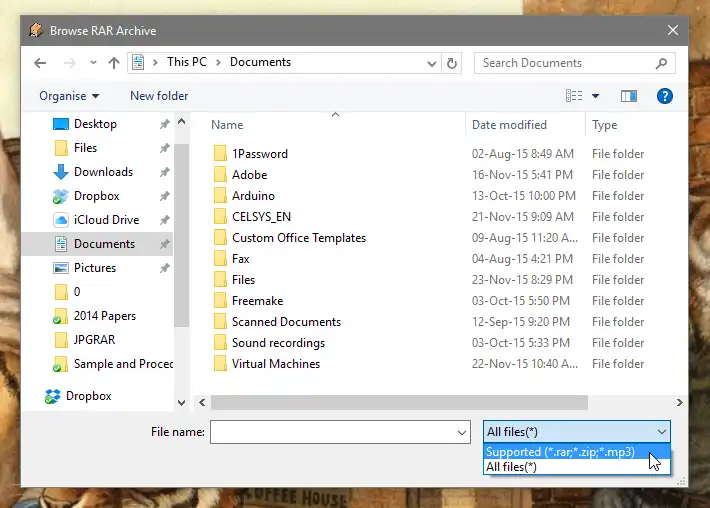Open 2014 Papers in the sidebar
Screen dimensions: 710x508
click(x=105, y=316)
